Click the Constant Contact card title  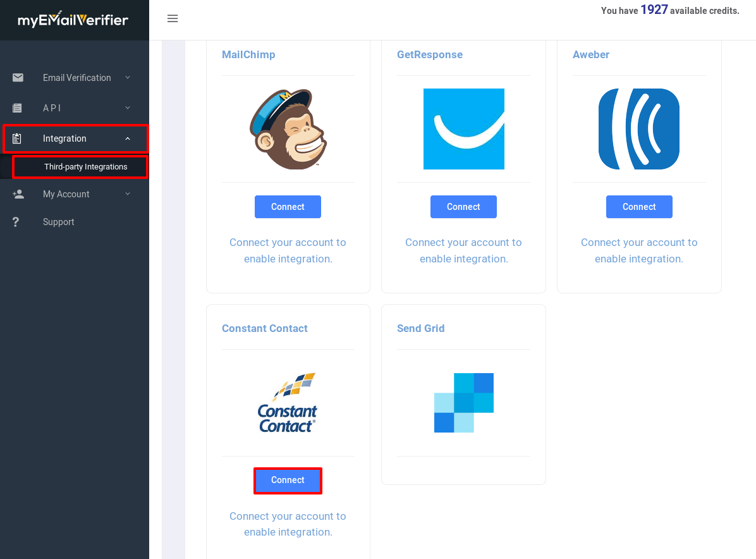tap(265, 328)
